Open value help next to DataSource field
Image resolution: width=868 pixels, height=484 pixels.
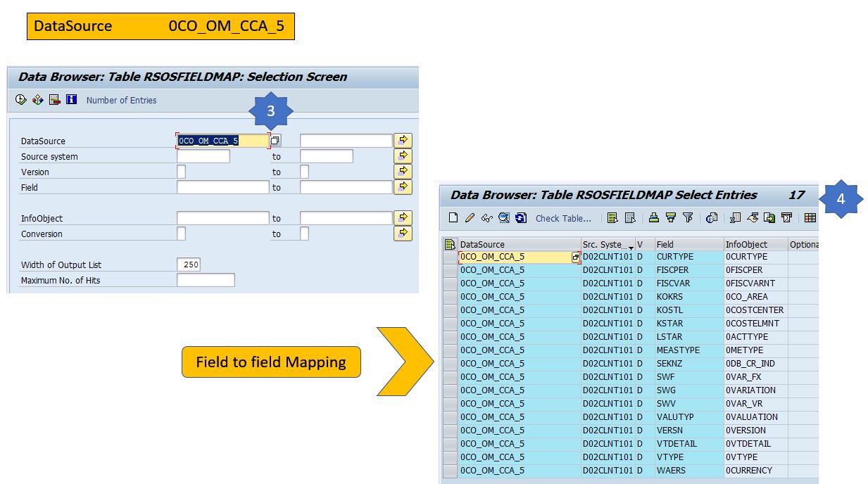[275, 141]
